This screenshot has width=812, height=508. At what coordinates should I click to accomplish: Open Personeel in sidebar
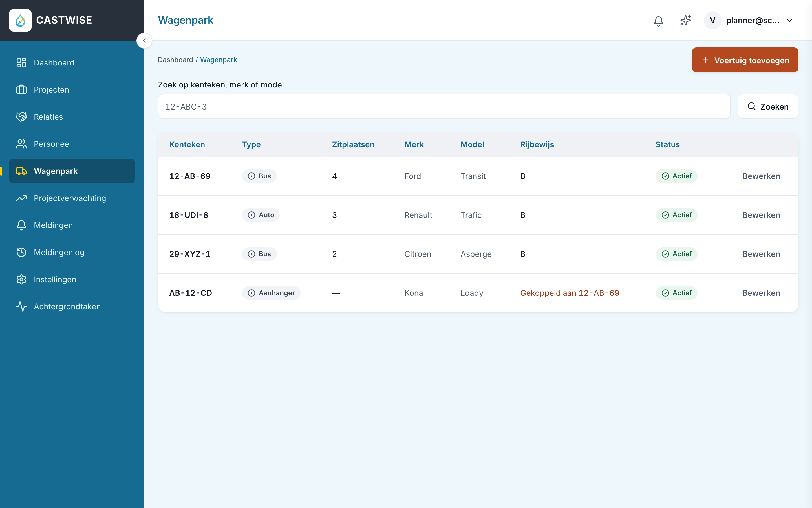point(72,144)
